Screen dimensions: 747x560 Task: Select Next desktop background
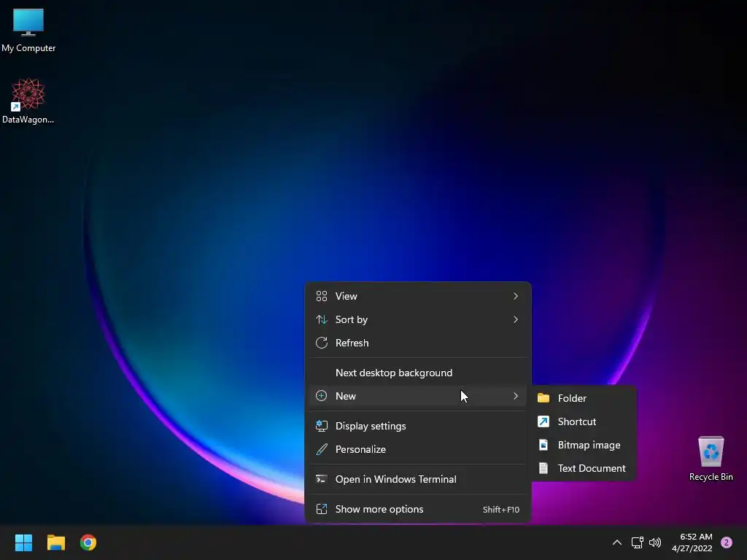coord(417,373)
